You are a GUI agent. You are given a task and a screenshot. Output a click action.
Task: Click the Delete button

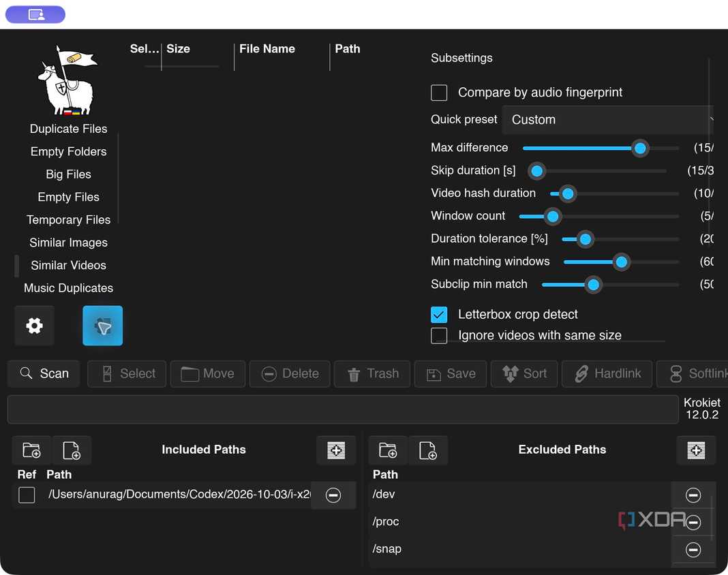click(290, 373)
